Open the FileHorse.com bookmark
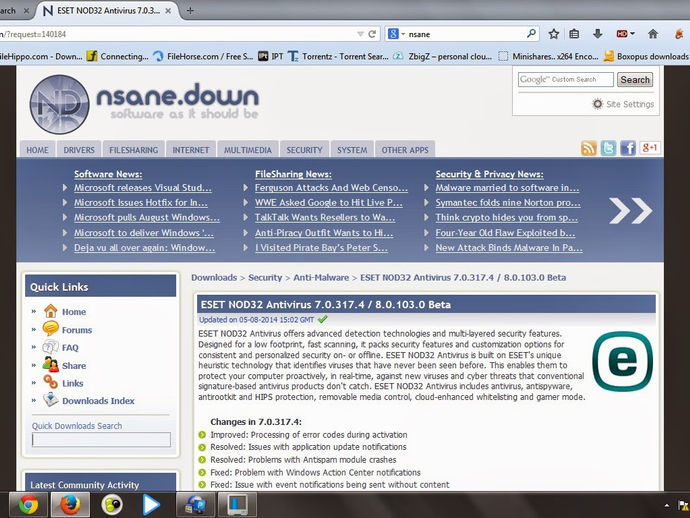 pos(203,56)
